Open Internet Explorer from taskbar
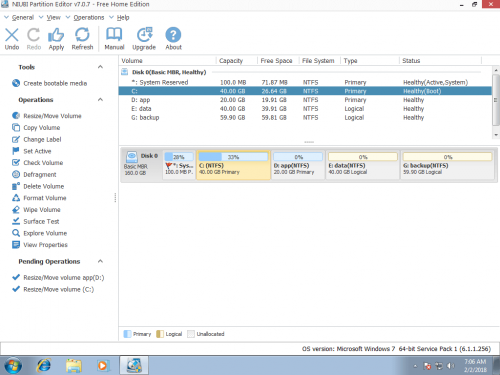Viewport: 500px width, 375px height. click(x=44, y=366)
